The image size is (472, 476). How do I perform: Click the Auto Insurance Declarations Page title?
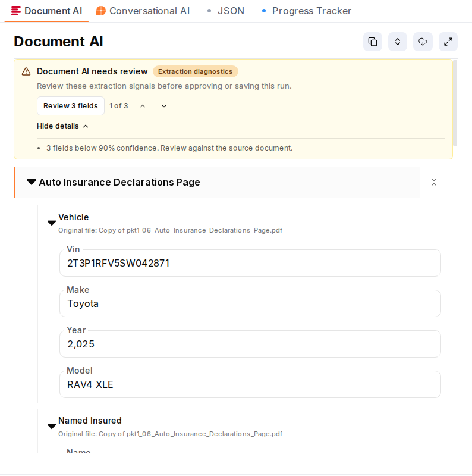point(119,182)
